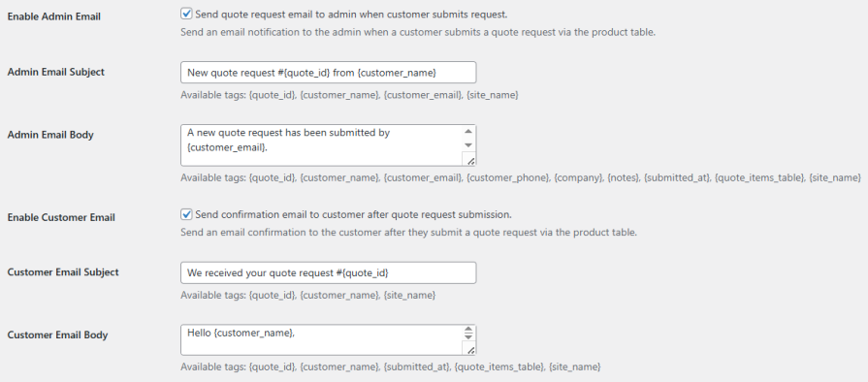Click Admin Email Body scrollbar down arrow

pos(468,145)
